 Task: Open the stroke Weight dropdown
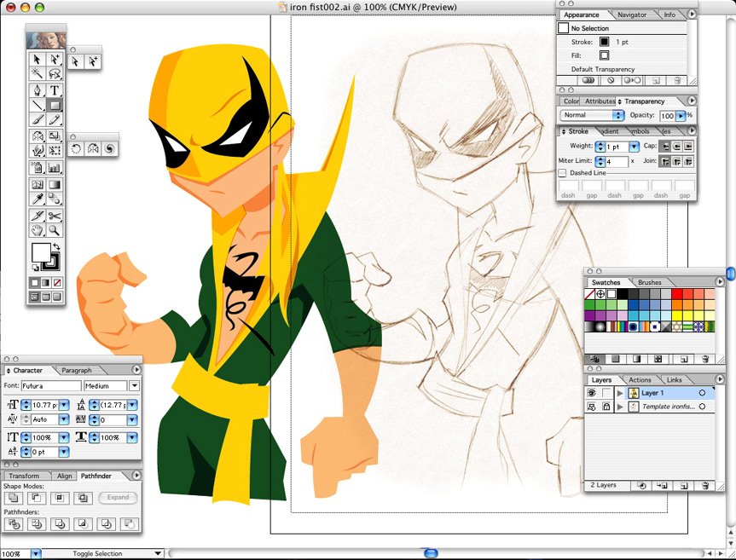[x=635, y=147]
